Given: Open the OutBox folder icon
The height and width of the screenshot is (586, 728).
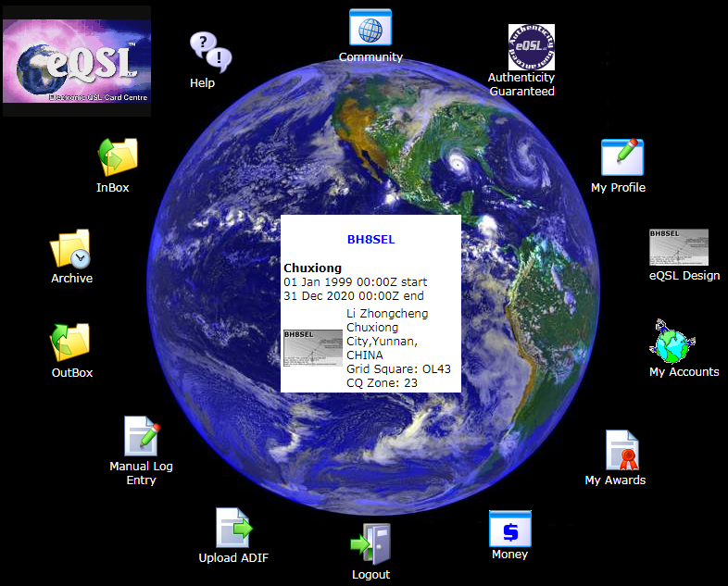Looking at the screenshot, I should 70,343.
